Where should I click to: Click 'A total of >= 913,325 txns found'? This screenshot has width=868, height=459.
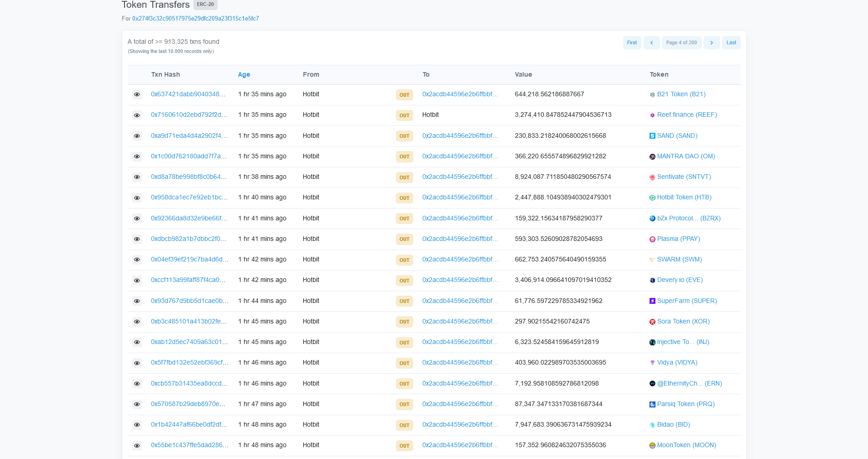(x=173, y=42)
